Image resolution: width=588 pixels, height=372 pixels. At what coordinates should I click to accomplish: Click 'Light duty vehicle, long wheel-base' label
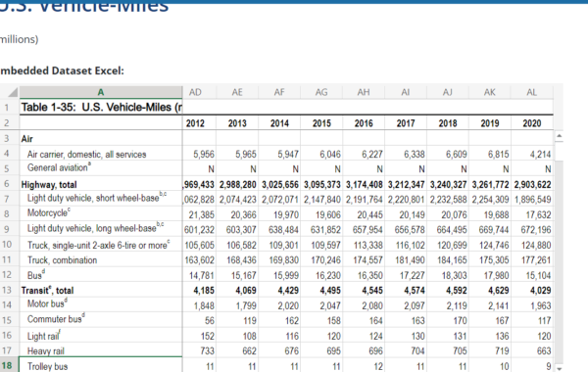95,228
